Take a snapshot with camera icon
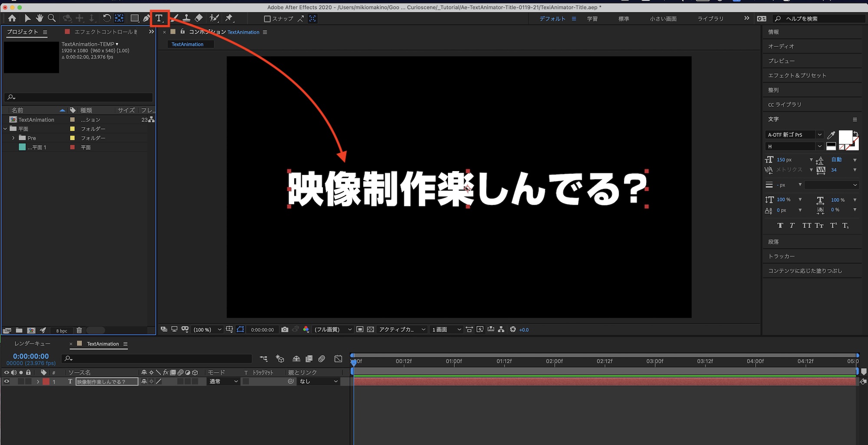The height and width of the screenshot is (445, 868). 285,330
